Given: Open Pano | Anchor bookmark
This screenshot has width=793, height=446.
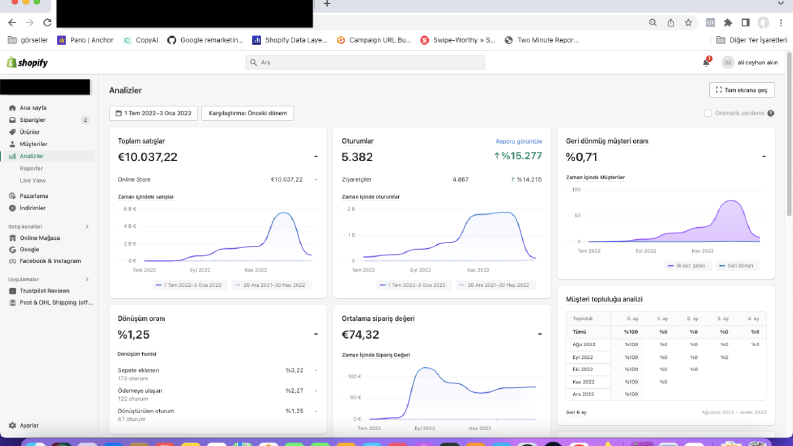Looking at the screenshot, I should pos(85,40).
